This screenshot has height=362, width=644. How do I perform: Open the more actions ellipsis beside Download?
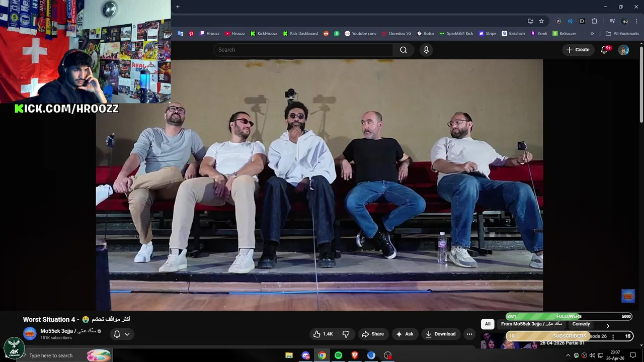click(x=469, y=334)
